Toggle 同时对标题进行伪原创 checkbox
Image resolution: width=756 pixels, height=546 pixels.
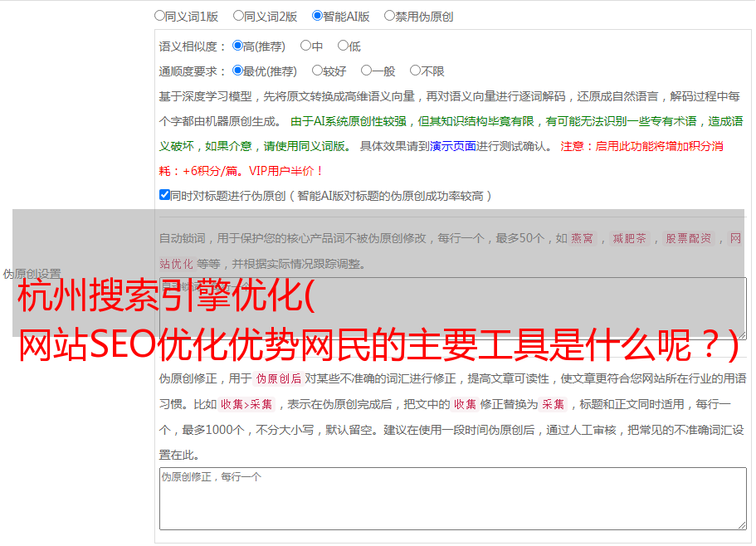(164, 195)
